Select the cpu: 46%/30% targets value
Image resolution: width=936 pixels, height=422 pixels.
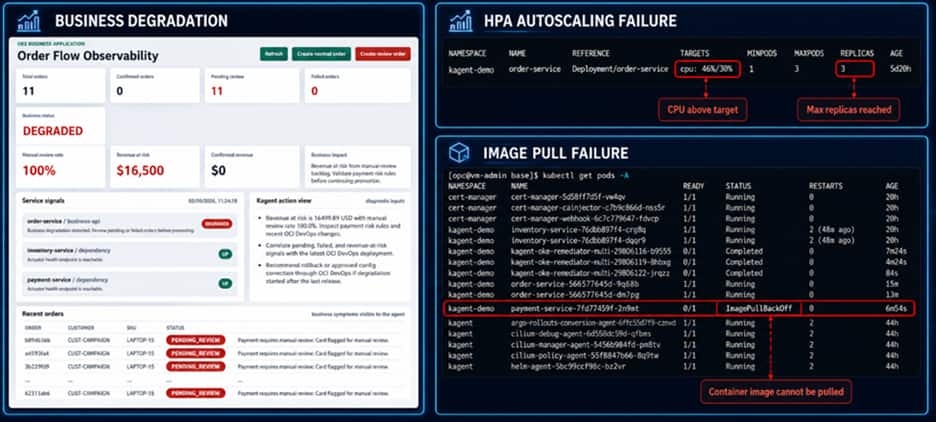(708, 69)
